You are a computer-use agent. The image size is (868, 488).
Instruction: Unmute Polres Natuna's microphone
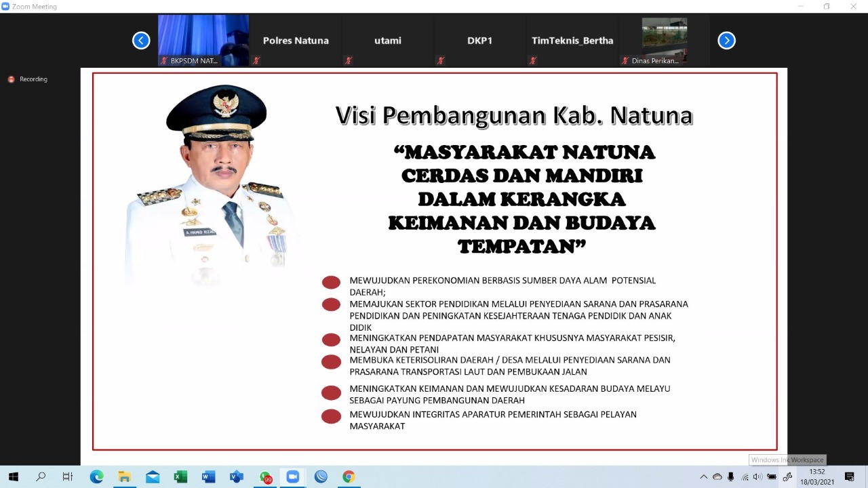256,60
